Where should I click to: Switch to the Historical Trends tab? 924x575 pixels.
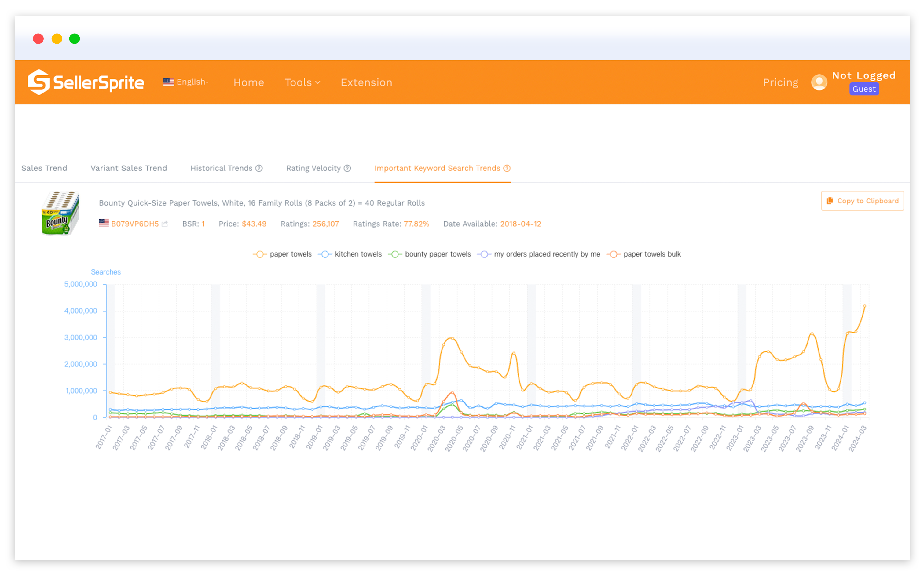(x=222, y=168)
